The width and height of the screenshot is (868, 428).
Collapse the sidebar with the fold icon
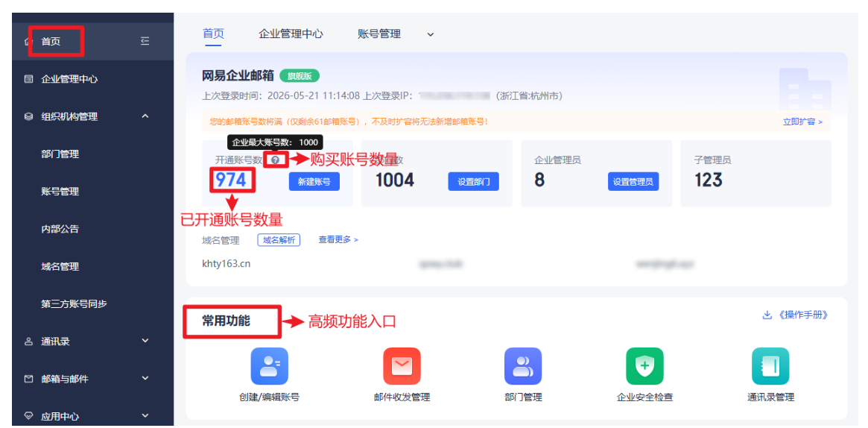tap(145, 41)
